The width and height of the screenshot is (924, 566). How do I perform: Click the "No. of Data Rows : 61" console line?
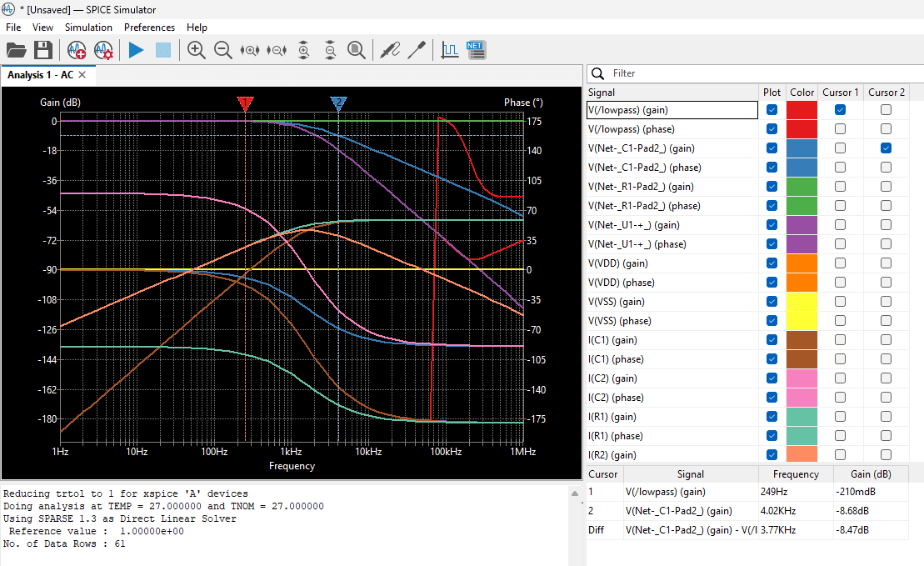64,543
